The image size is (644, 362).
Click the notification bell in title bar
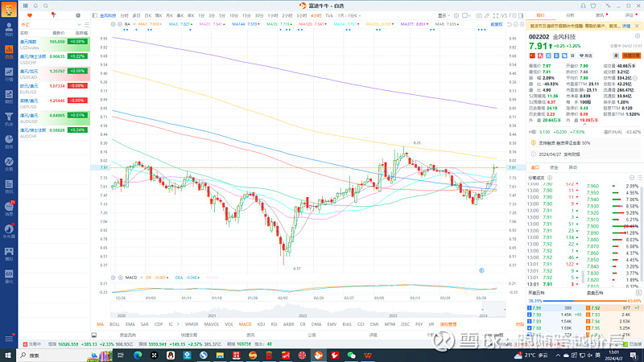(x=35, y=6)
